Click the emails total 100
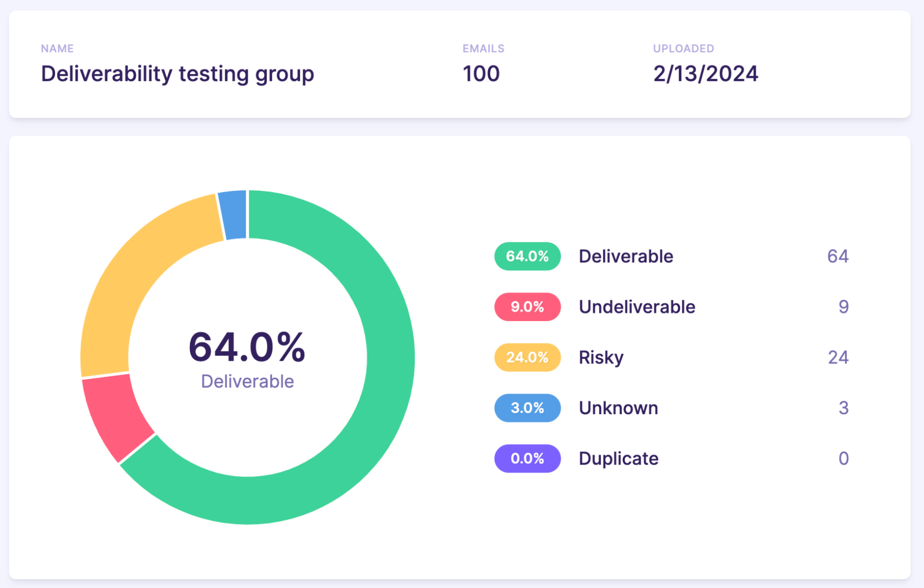The height and width of the screenshot is (588, 924). (481, 74)
